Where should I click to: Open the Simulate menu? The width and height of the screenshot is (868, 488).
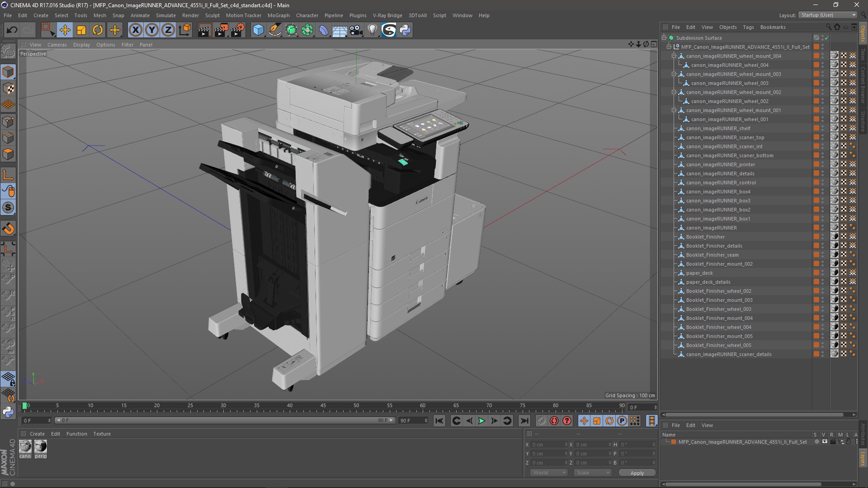(166, 15)
